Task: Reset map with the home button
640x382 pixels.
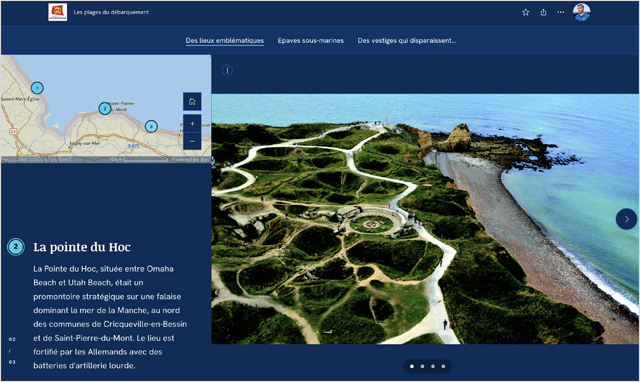Action: 192,102
